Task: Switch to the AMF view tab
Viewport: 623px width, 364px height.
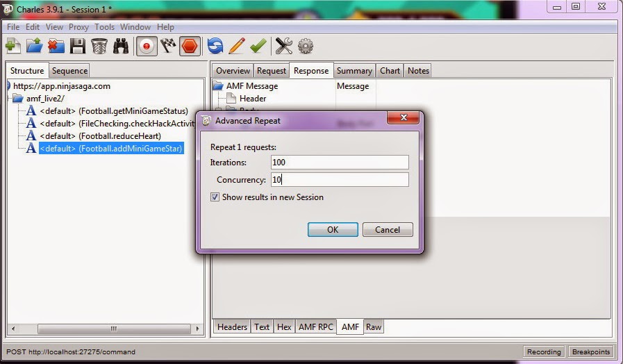Action: (350, 326)
